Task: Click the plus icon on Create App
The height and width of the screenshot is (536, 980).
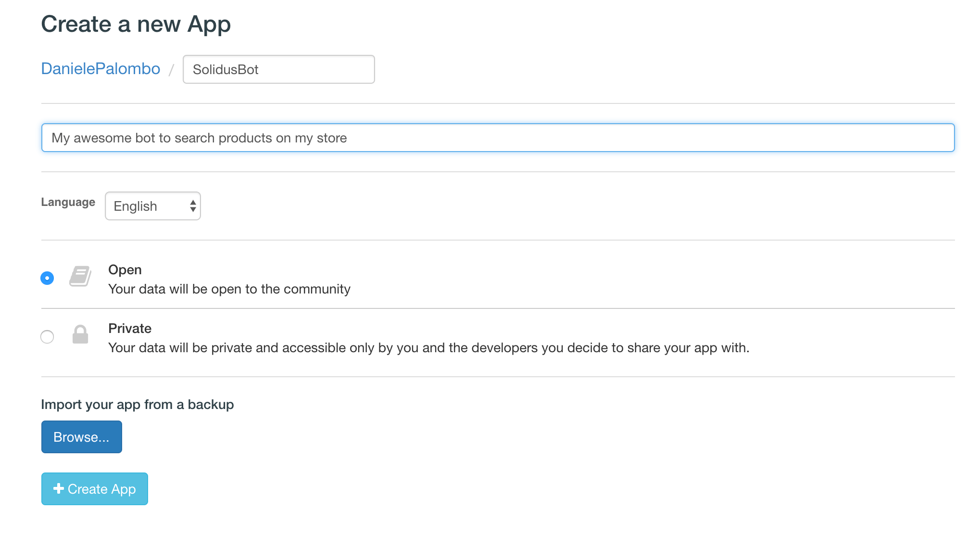Action: tap(59, 488)
